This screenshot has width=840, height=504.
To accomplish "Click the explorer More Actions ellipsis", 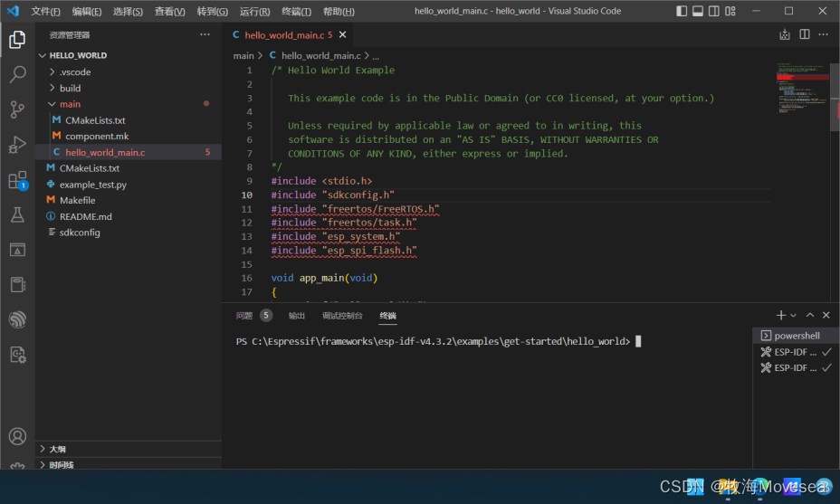I will pos(205,34).
